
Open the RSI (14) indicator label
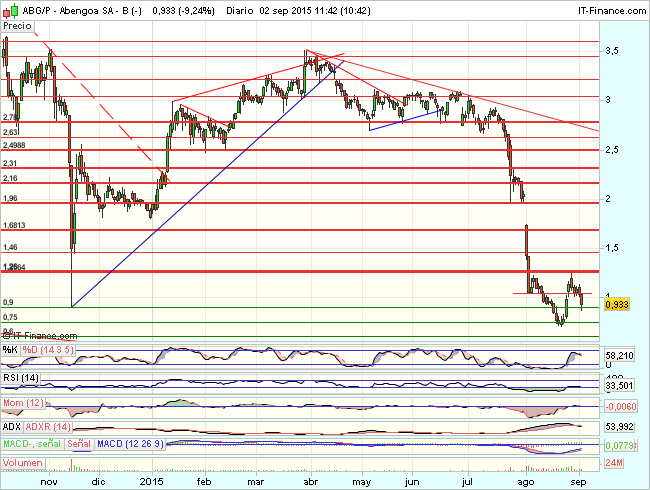[x=22, y=377]
